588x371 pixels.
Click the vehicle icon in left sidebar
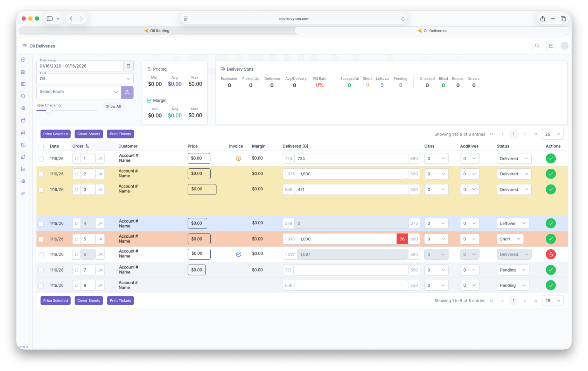click(23, 133)
